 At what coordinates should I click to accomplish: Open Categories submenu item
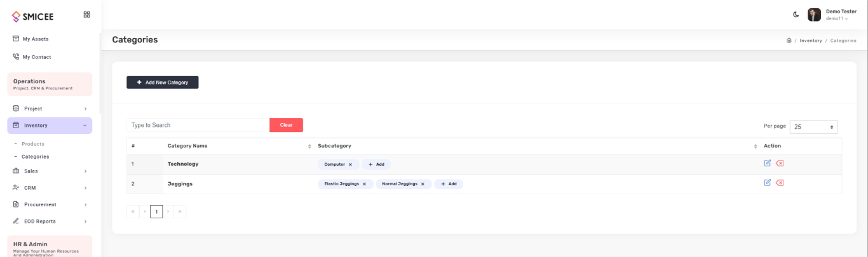[36, 156]
